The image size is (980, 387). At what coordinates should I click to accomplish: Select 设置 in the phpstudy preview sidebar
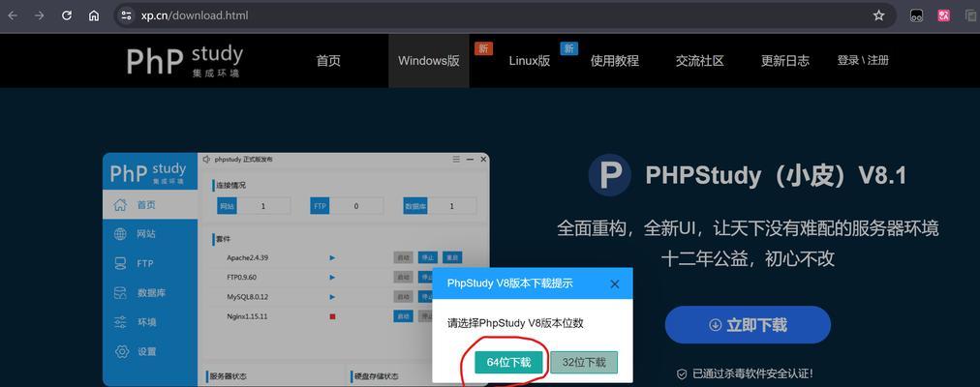click(150, 351)
